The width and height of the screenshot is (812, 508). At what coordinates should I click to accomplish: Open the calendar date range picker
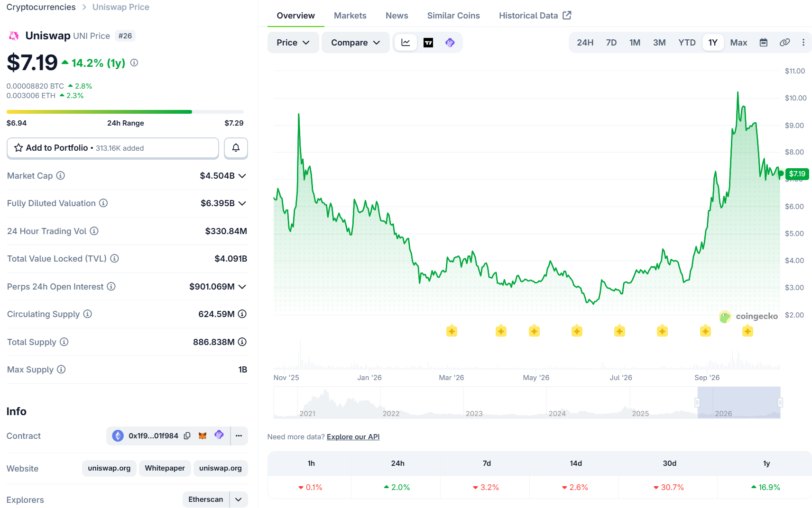click(764, 43)
